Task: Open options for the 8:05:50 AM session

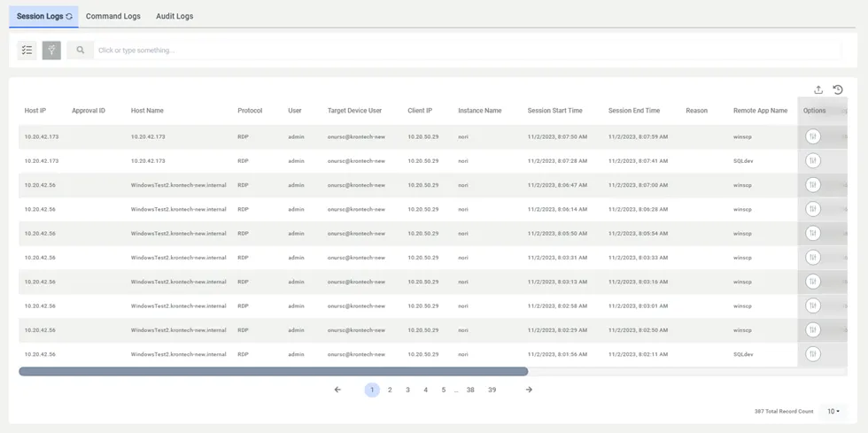Action: tap(813, 233)
